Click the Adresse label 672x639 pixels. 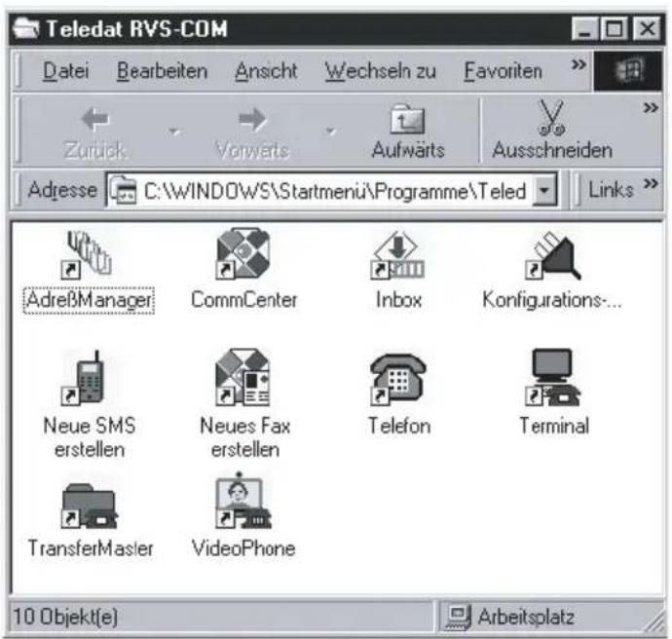(62, 189)
